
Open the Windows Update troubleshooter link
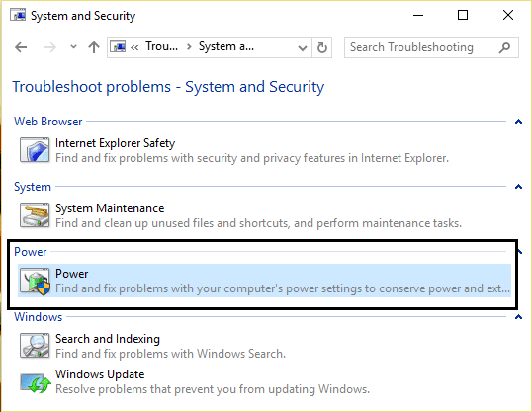100,374
